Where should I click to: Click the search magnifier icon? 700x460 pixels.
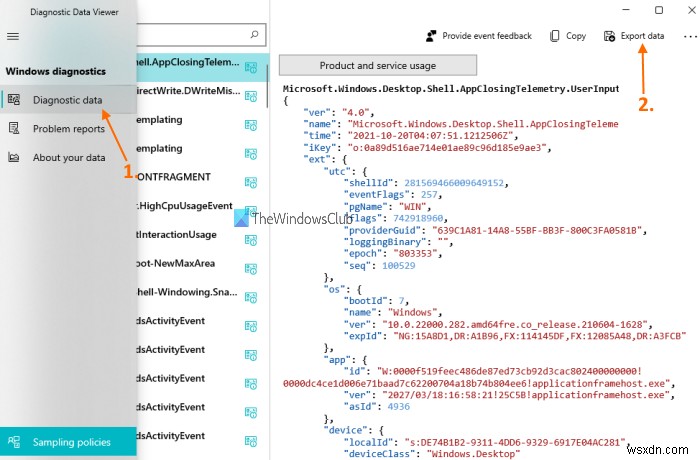click(x=255, y=36)
